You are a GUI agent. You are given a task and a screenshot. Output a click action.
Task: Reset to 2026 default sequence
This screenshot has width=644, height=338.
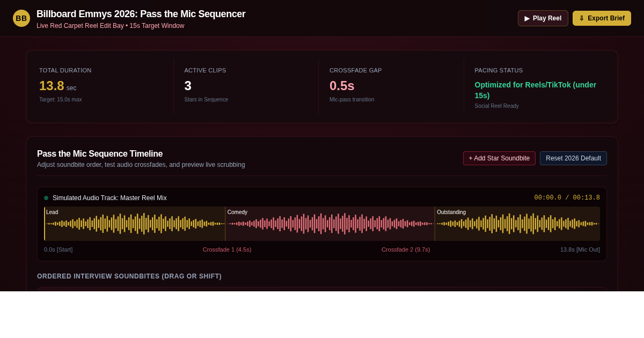click(573, 158)
